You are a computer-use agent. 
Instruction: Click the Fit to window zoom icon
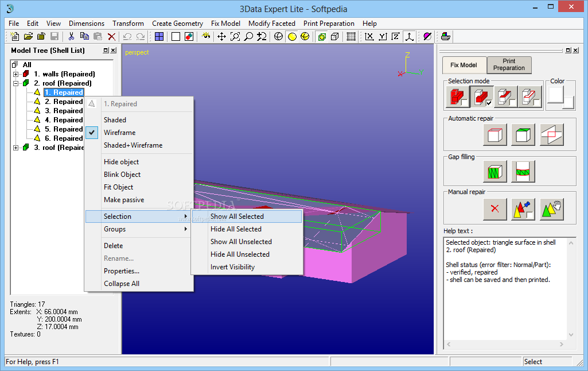tap(235, 36)
